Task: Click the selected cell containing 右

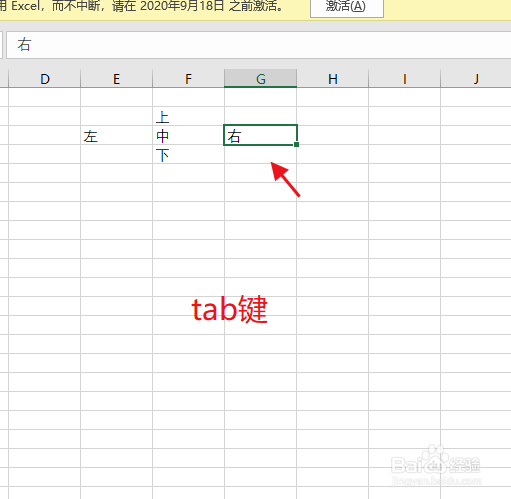Action: (x=260, y=135)
